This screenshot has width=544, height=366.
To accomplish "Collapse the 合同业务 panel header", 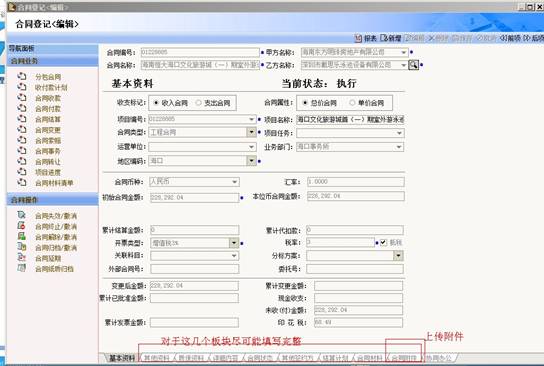I will point(53,61).
